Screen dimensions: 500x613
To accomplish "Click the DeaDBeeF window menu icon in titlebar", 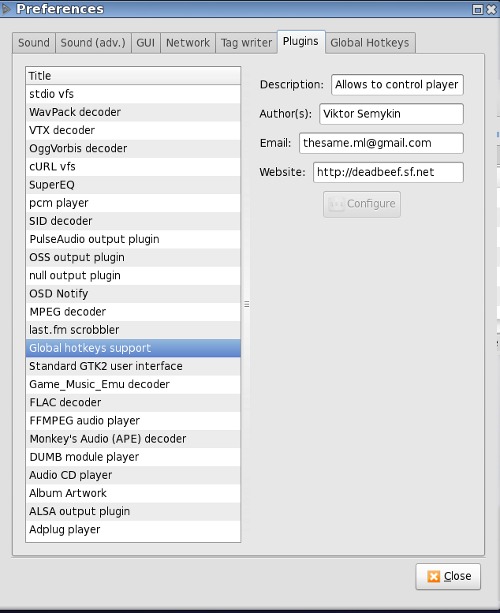I will tap(6, 9).
